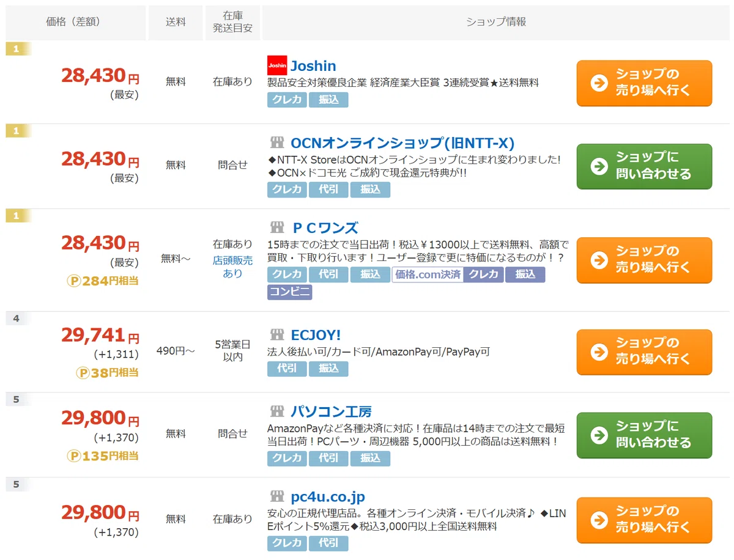This screenshot has height=560, width=734.
Task: Click the 価格.com決済 tag in ＰＣワンズ row
Action: pyautogui.click(x=428, y=274)
